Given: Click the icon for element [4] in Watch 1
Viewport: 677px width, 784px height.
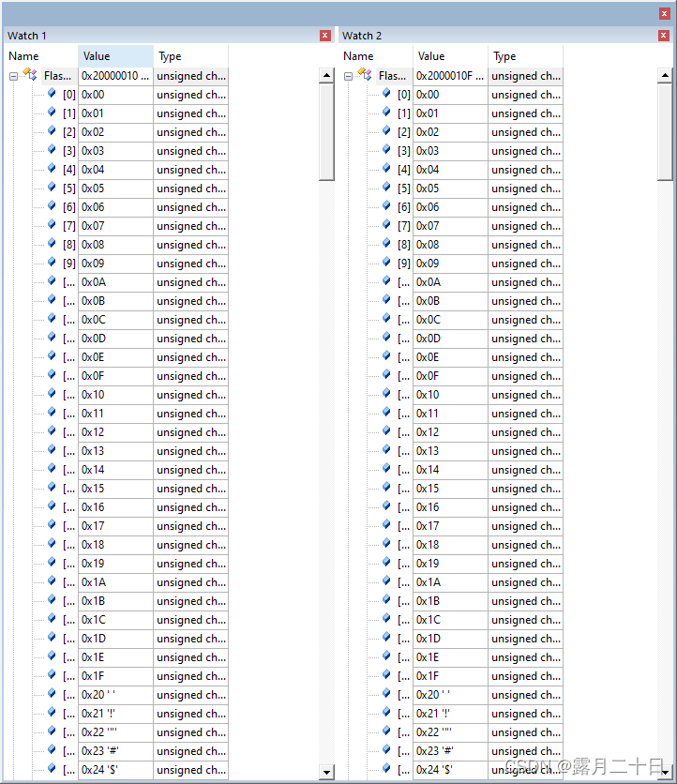Looking at the screenshot, I should pyautogui.click(x=52, y=169).
